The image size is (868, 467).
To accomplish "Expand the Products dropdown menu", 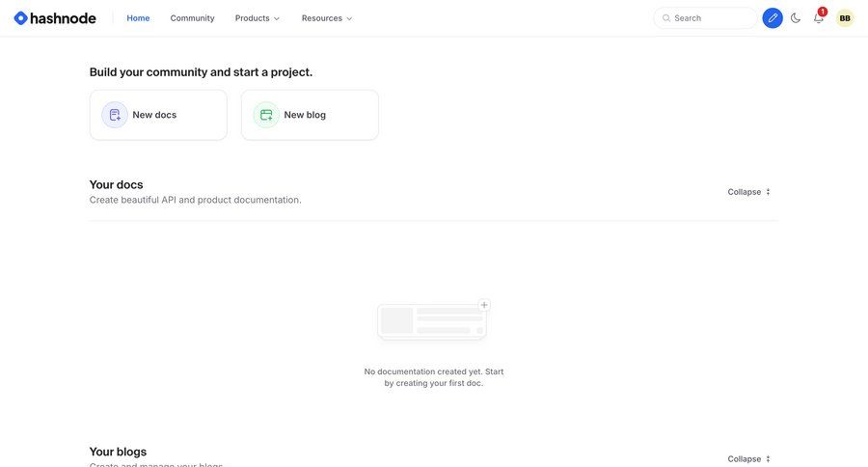I will pyautogui.click(x=257, y=18).
